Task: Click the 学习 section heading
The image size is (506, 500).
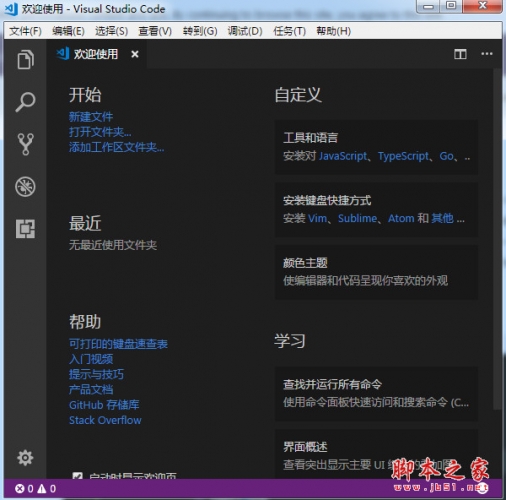Action: (290, 341)
